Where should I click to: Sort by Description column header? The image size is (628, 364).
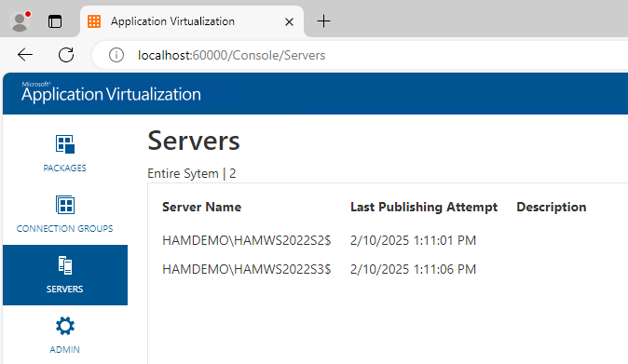click(x=552, y=207)
